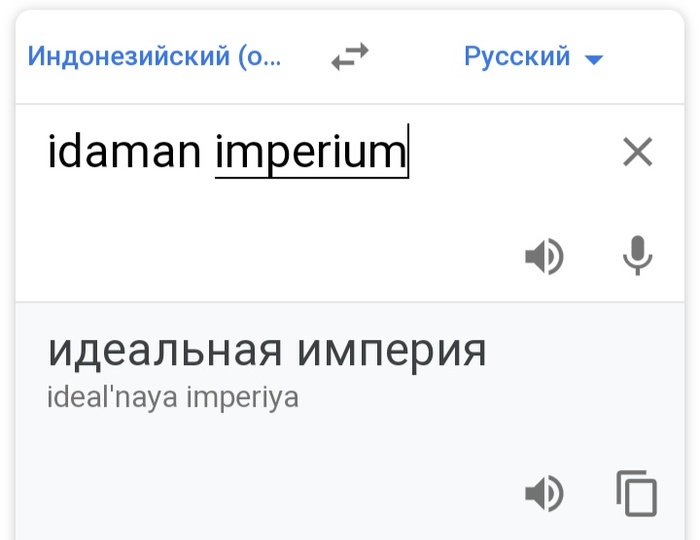The height and width of the screenshot is (540, 700).
Task: Play audio of the Russian translation
Action: 544,494
